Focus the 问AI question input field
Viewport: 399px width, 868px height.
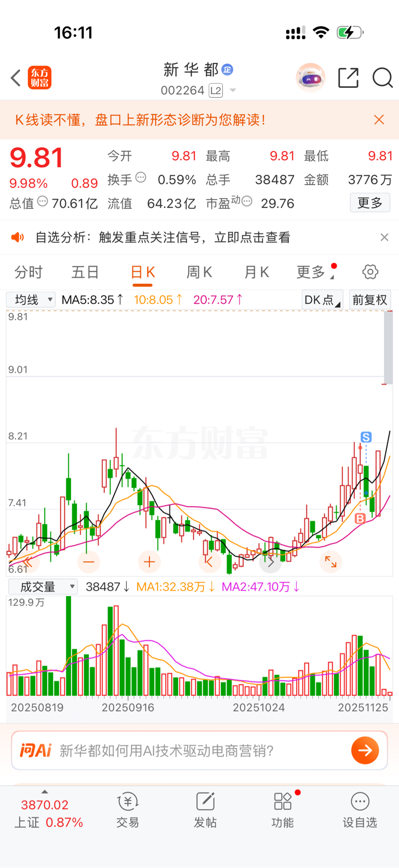199,751
